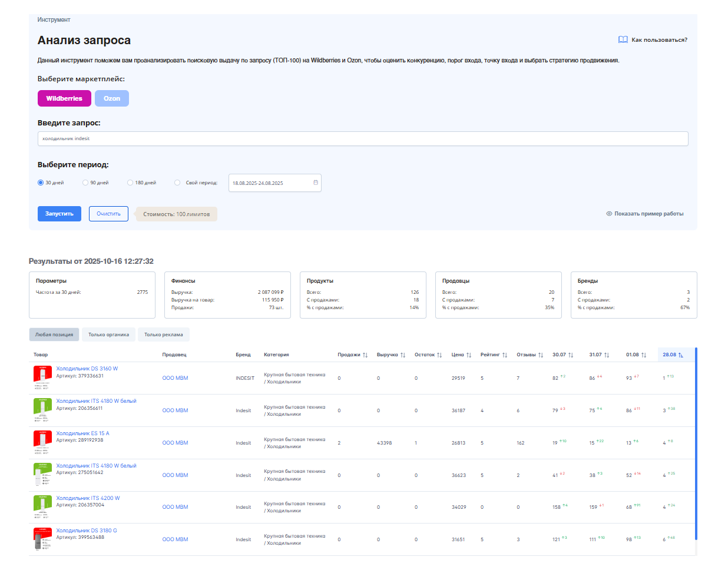Toggle sorting on the 28.08 date column
This screenshot has width=728, height=583.
681,355
